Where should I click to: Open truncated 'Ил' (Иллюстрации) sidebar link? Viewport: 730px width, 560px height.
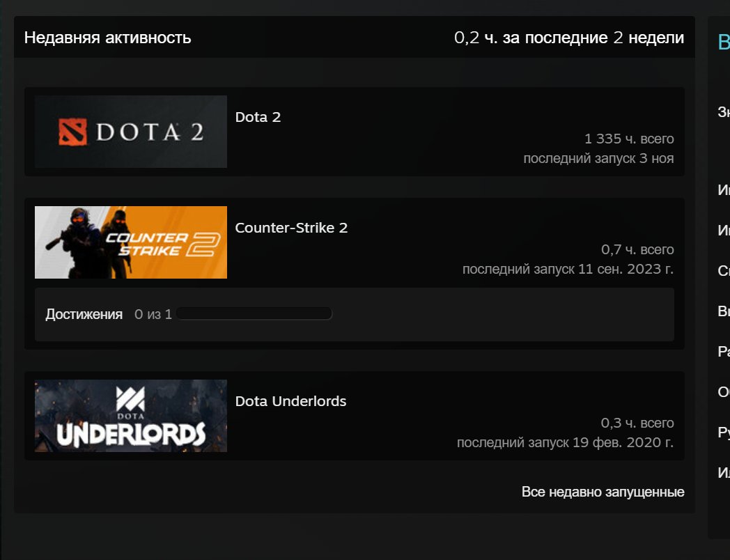[724, 472]
